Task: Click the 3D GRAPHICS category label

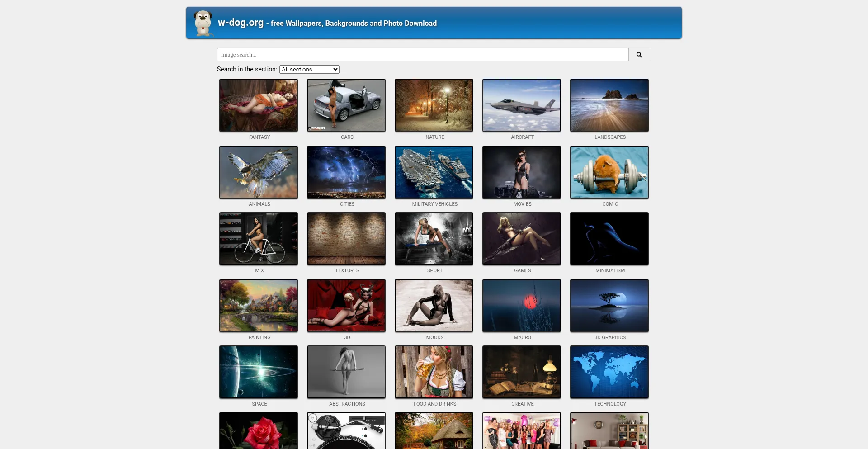Action: pos(610,337)
